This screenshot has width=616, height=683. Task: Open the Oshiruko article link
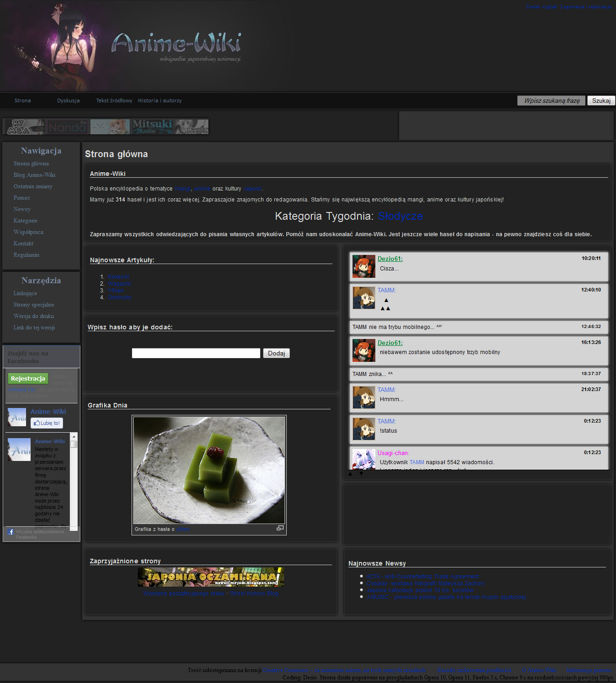tap(120, 297)
